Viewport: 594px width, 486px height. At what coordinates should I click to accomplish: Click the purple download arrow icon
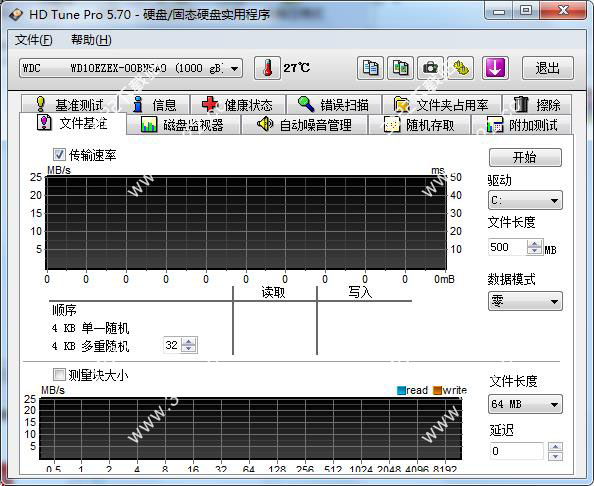pos(495,68)
